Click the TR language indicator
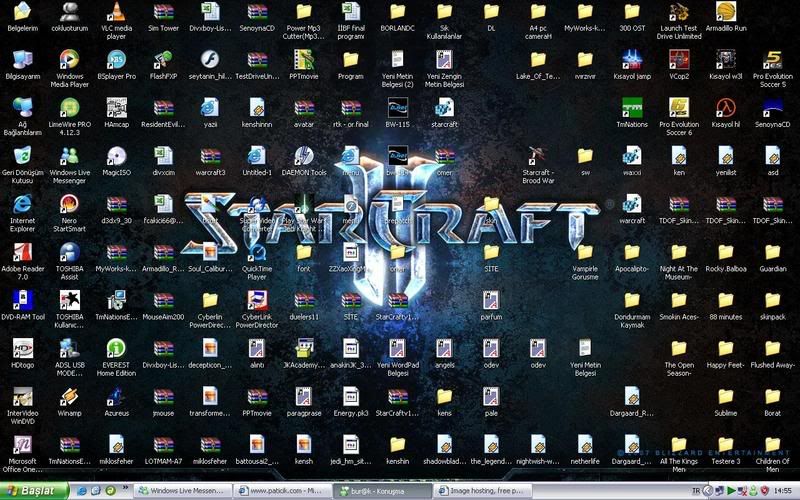The width and height of the screenshot is (800, 500). pos(696,491)
